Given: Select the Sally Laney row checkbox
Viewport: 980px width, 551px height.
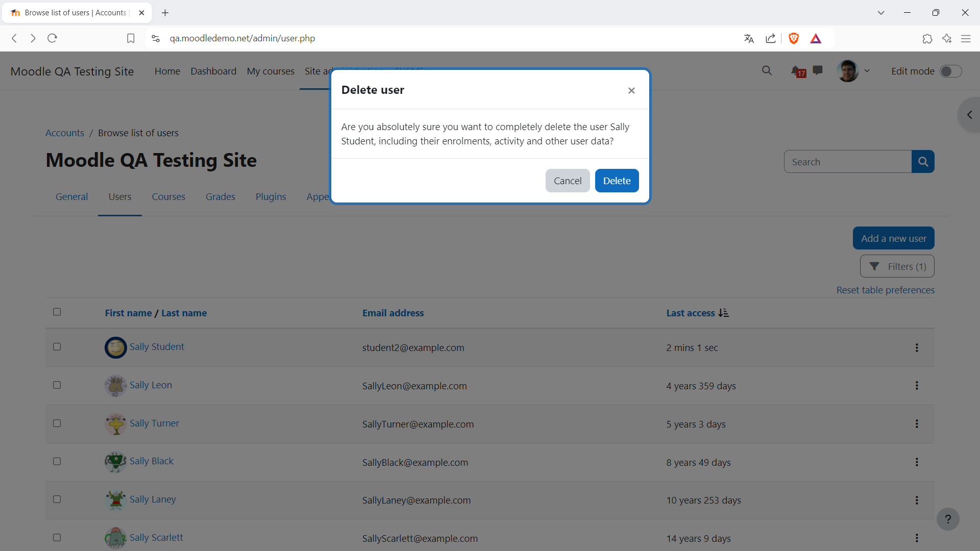Looking at the screenshot, I should tap(57, 499).
